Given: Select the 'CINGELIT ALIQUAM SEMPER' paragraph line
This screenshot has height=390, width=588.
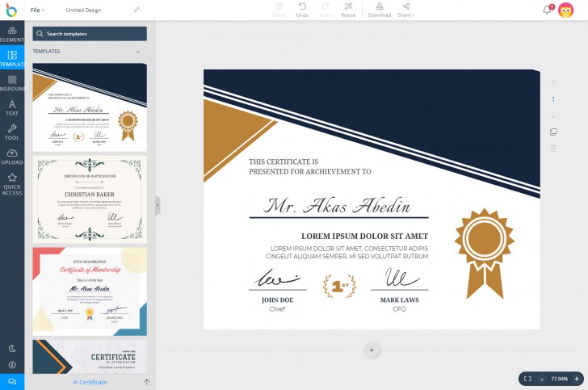Looking at the screenshot, I should point(346,257).
